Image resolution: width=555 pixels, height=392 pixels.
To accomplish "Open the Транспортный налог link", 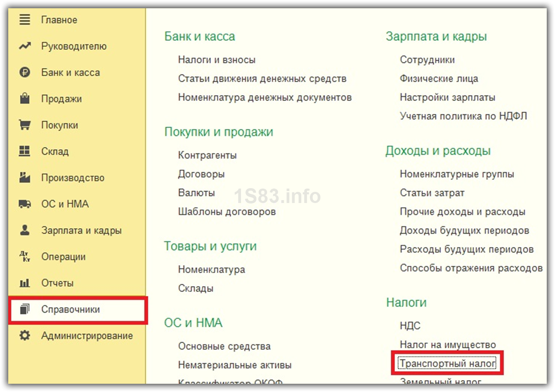I will [x=447, y=364].
